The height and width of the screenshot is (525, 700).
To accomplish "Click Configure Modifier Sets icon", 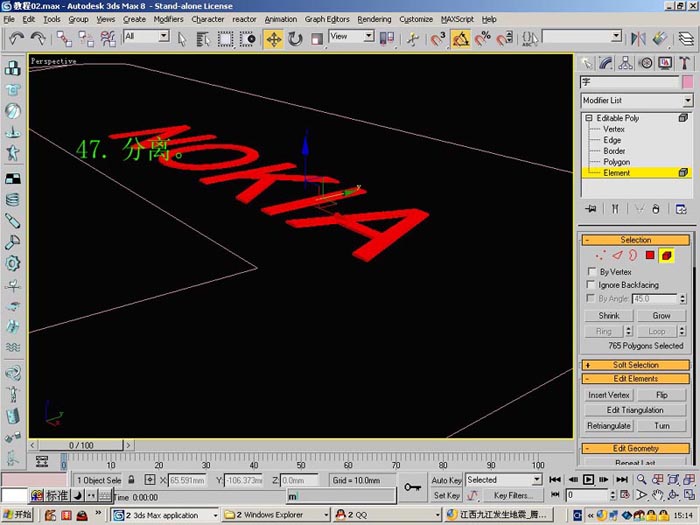I will click(x=681, y=209).
